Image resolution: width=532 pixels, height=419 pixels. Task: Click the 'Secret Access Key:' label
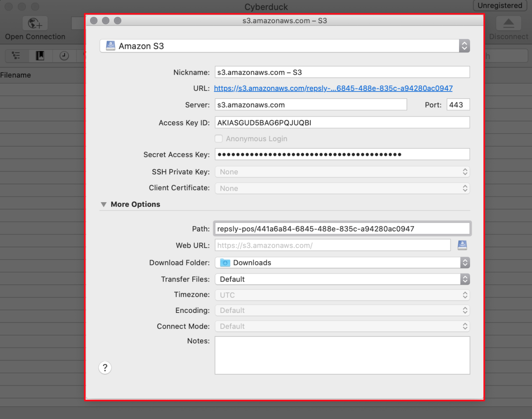tap(177, 155)
